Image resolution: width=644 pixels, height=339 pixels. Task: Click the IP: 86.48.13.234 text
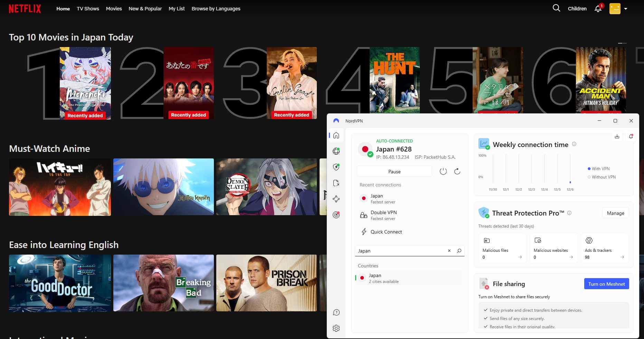392,157
